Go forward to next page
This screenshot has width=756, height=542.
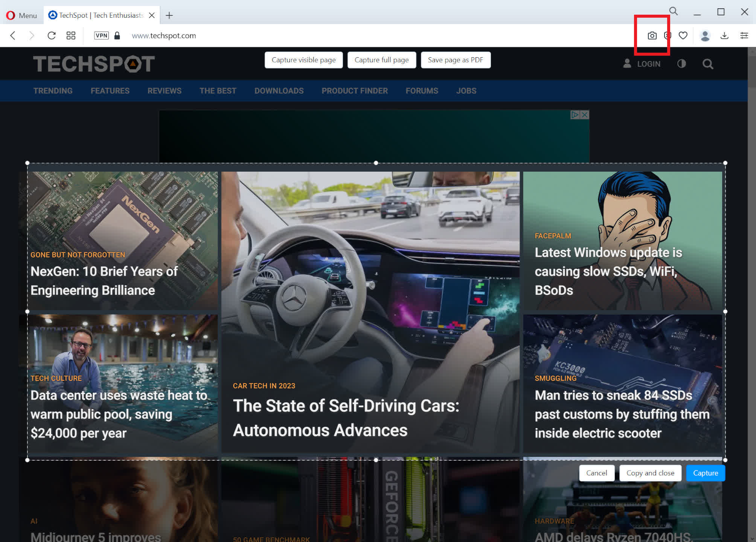pos(32,35)
